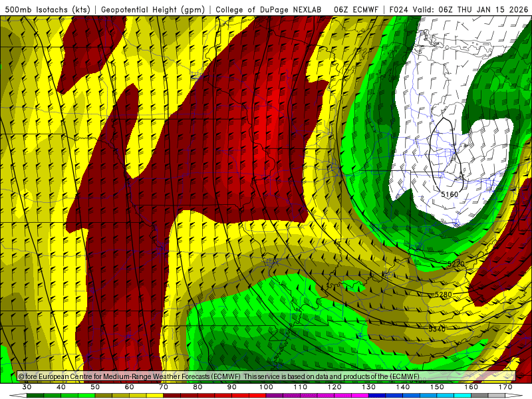Click the 150 value on the color scale
Image resolution: width=532 pixels, height=399 pixels.
438,387
